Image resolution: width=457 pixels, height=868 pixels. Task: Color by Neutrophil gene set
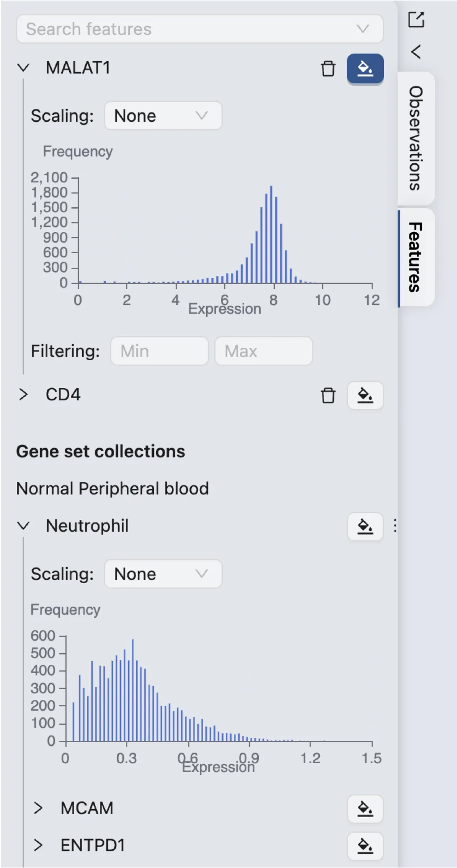(x=365, y=527)
